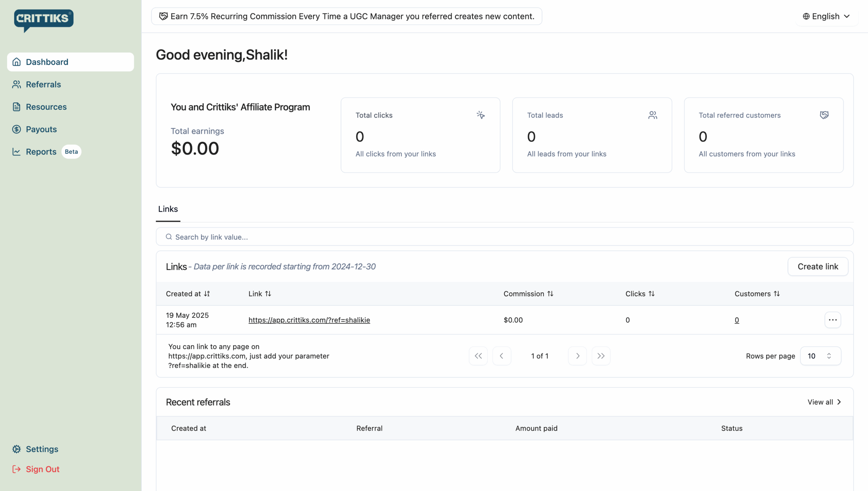Go to the previous page of links
Viewport: 868px width, 491px height.
(x=501, y=356)
